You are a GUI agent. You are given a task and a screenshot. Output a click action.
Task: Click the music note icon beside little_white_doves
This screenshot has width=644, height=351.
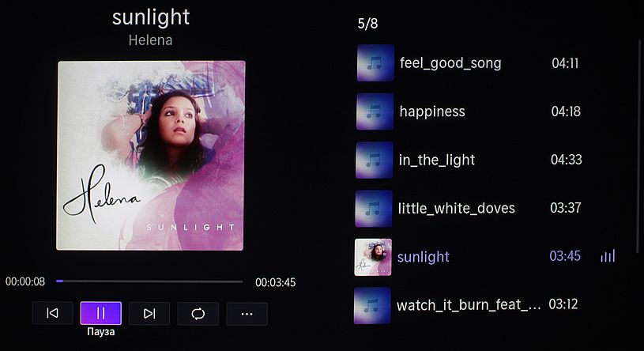(x=373, y=209)
